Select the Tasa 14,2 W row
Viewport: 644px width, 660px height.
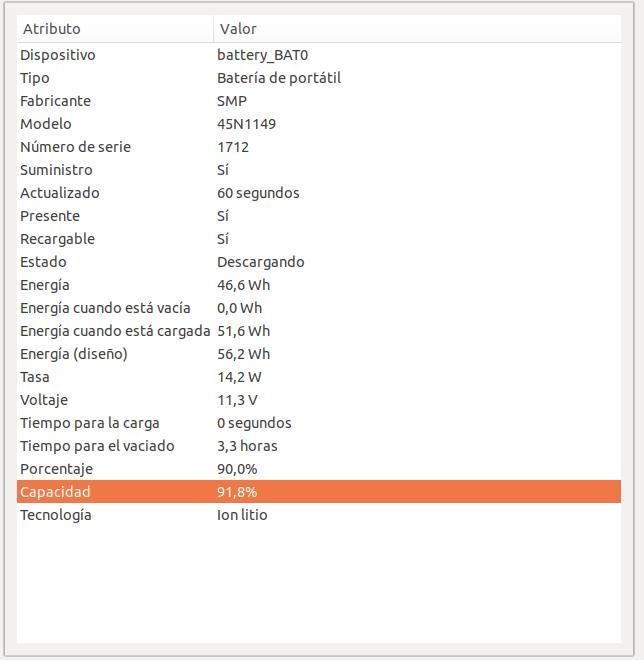click(x=319, y=377)
